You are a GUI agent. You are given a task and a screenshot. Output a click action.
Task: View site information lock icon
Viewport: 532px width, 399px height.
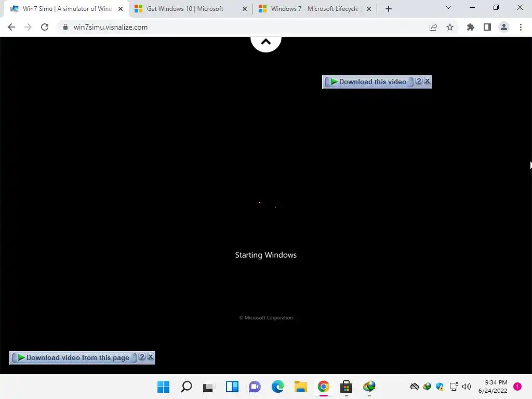point(65,27)
